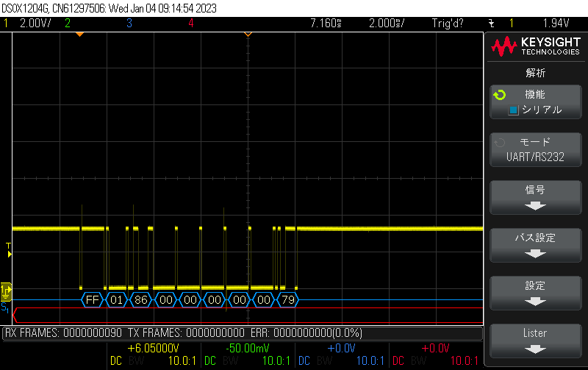
Task: Select the trigger level T marker on left edge
Action: point(9,246)
